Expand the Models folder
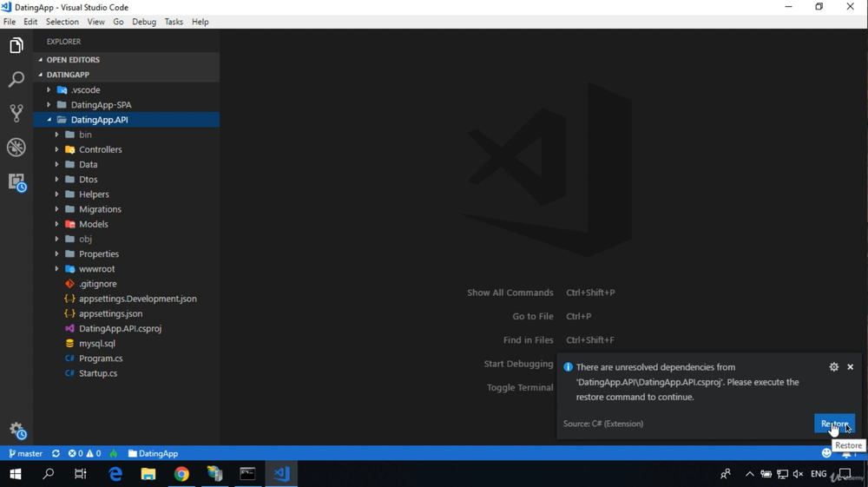 (126, 224)
